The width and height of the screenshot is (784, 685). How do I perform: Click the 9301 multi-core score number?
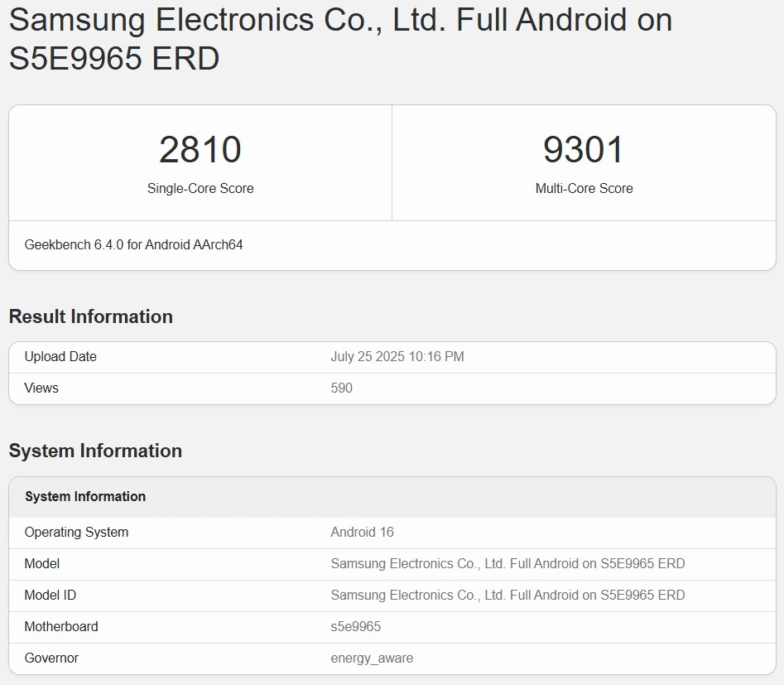click(x=584, y=150)
